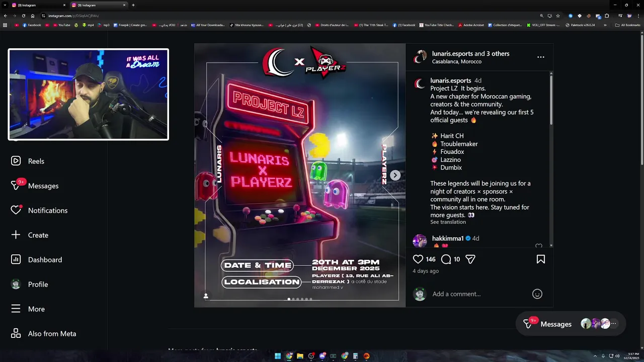
Task: Share the post via paper plane icon
Action: pyautogui.click(x=470, y=259)
